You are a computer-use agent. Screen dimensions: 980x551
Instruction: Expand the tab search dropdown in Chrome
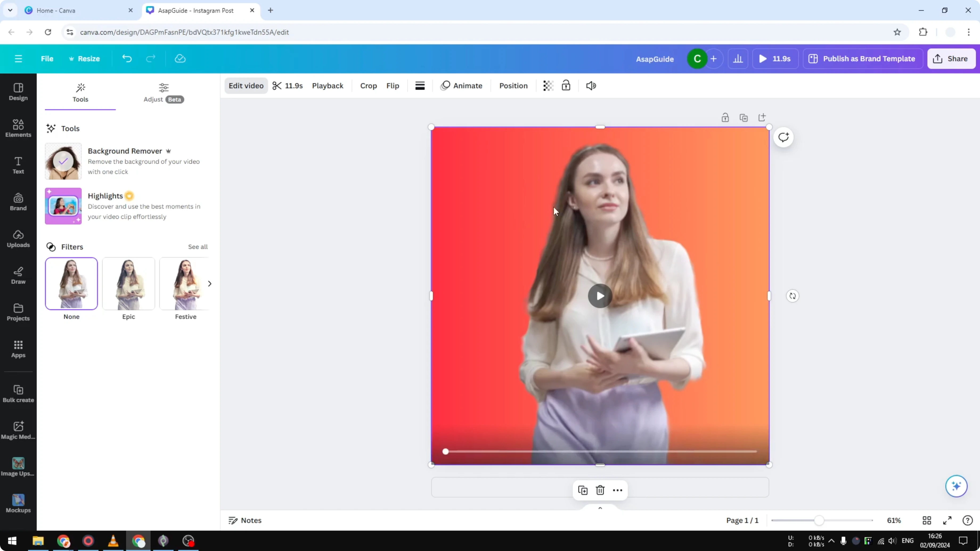(x=10, y=10)
